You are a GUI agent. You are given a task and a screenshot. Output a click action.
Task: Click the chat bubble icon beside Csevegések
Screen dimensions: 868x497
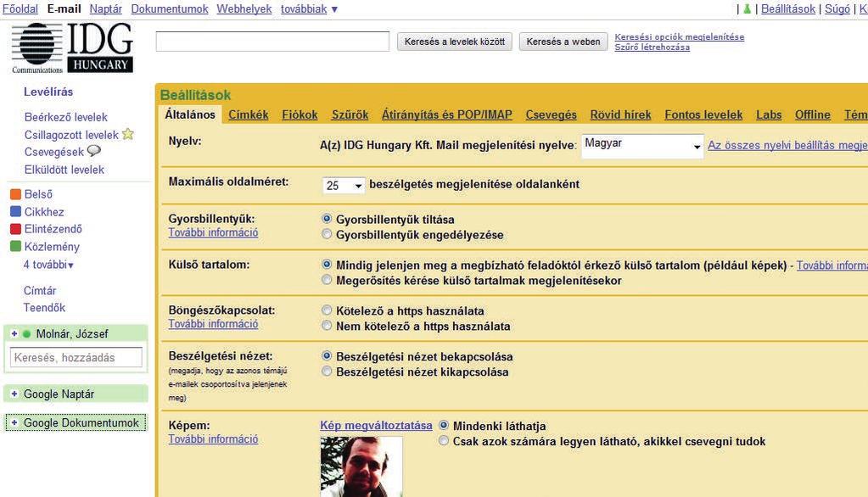click(x=94, y=150)
